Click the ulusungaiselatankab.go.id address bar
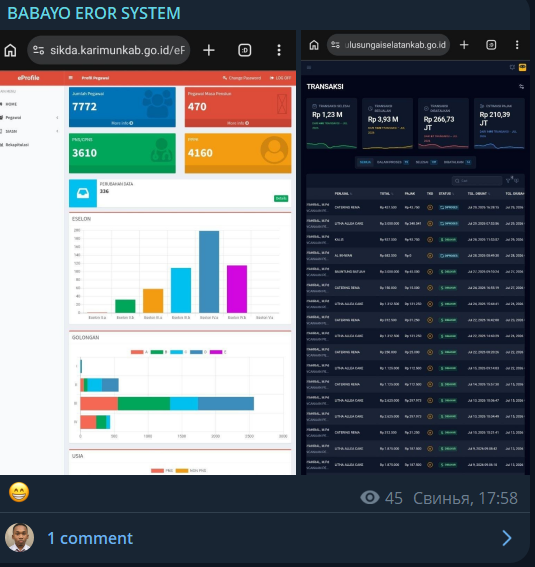Viewport: 535px width, 567px height. (x=388, y=45)
